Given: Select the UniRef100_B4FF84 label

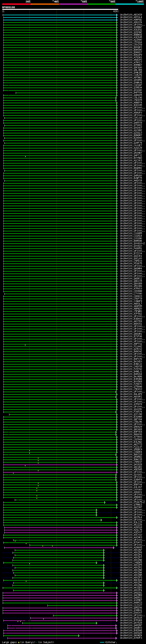Looking at the screenshot, I should click(131, 93).
